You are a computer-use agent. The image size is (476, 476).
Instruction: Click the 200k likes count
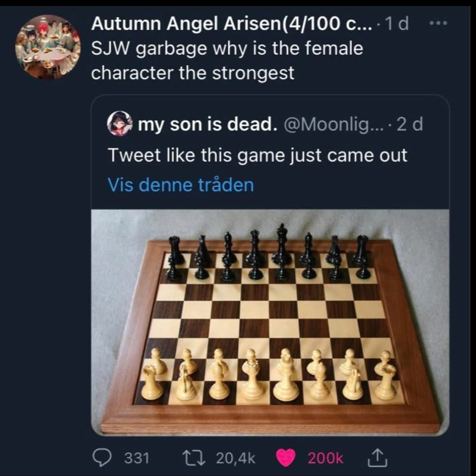click(x=325, y=458)
